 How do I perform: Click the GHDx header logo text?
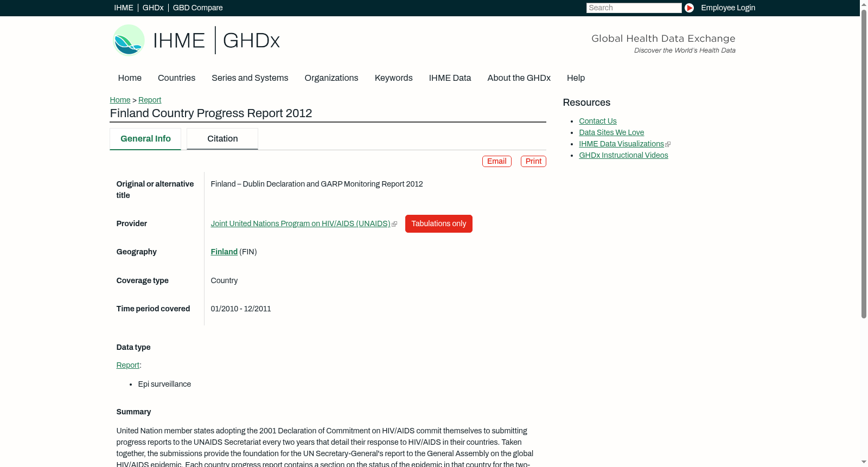point(251,41)
